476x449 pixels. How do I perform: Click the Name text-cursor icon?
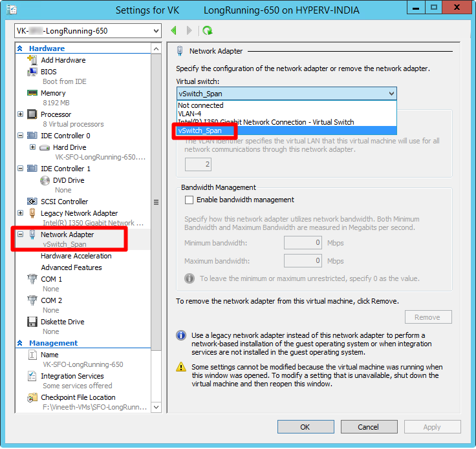click(32, 355)
